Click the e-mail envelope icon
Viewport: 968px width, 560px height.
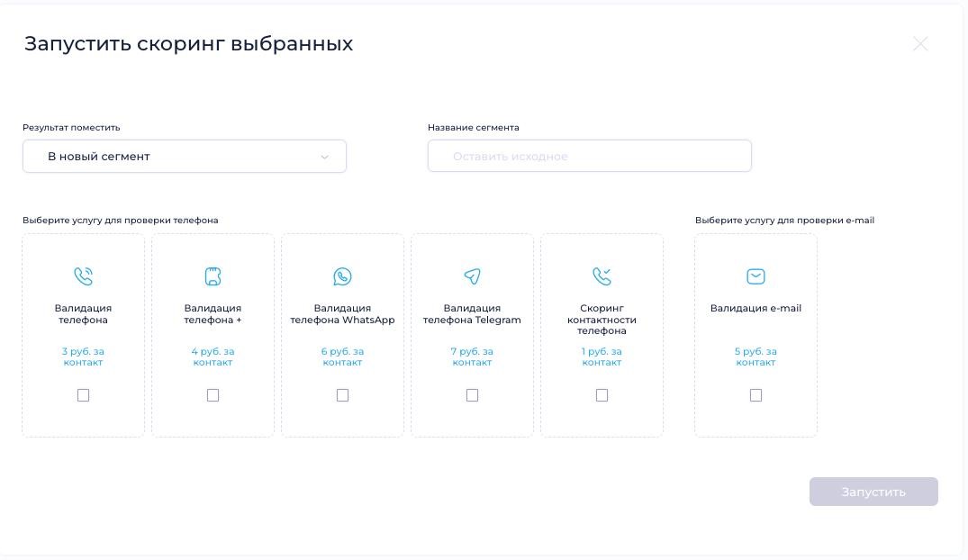(755, 276)
